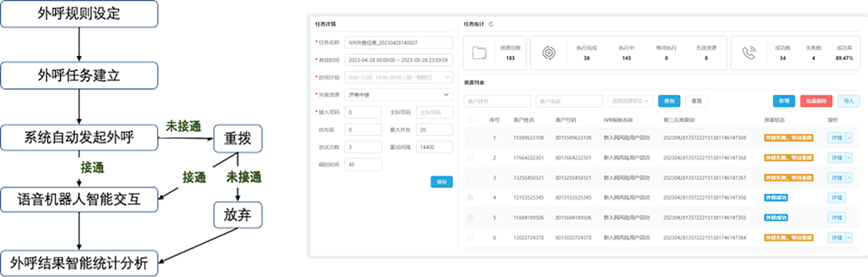Click the 系统自动发起外呼 flowchart box
868x277 pixels.
[x=79, y=137]
